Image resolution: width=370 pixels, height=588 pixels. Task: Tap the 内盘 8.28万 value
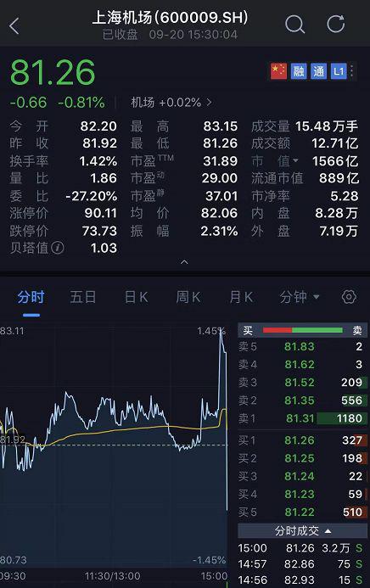tap(336, 213)
